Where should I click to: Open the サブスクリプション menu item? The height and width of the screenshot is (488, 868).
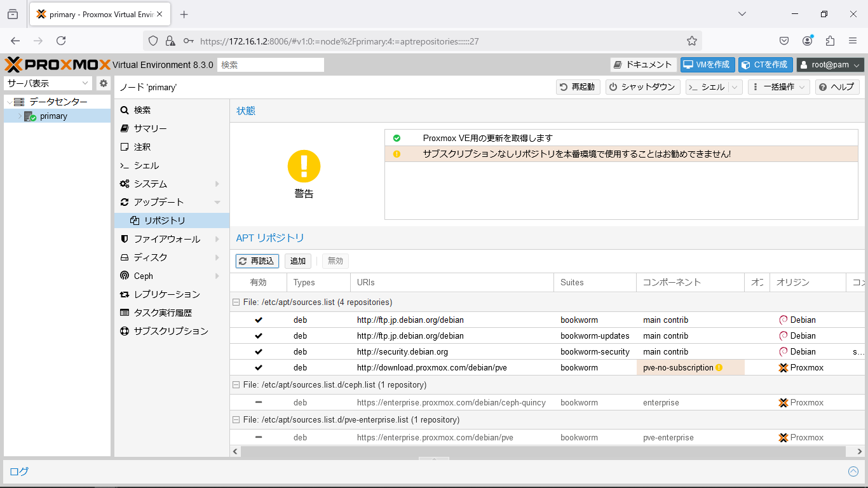[172, 331]
